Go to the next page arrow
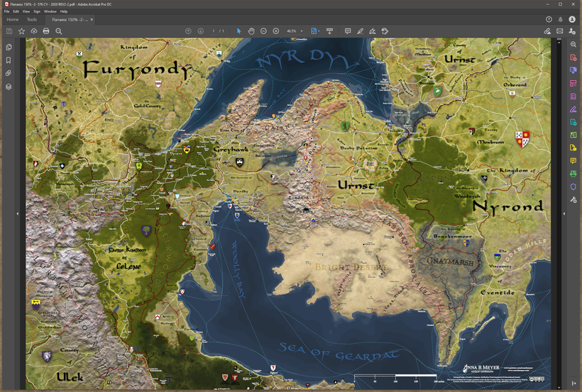The width and height of the screenshot is (582, 392). point(200,31)
